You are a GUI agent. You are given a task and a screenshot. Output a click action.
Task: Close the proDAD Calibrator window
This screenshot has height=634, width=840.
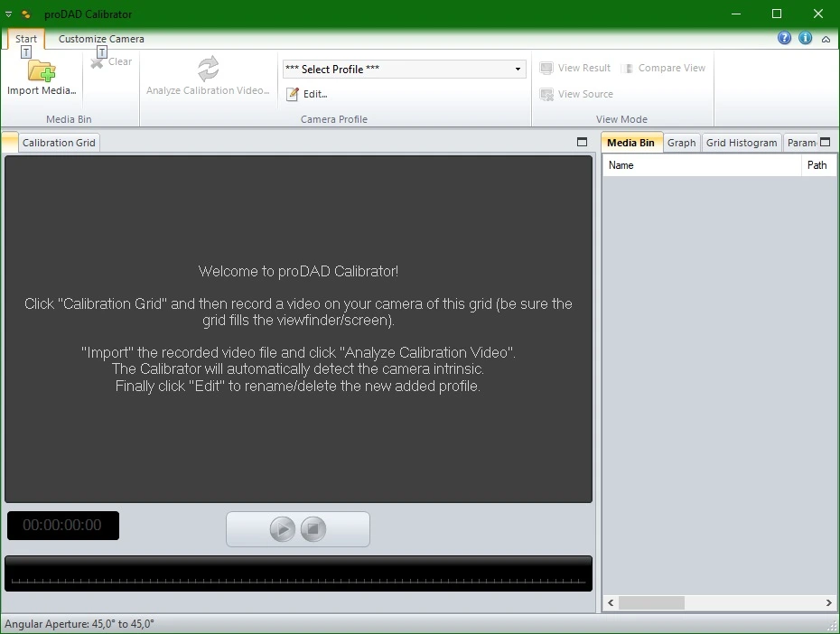click(818, 14)
